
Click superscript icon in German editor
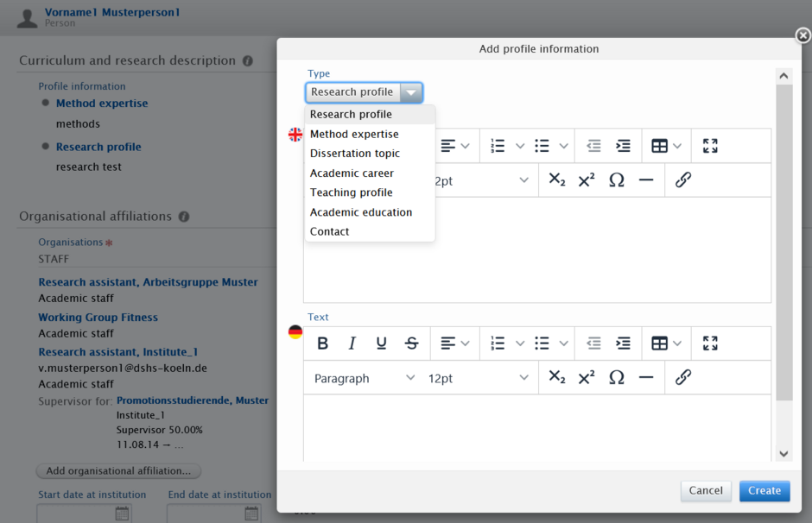pos(587,377)
